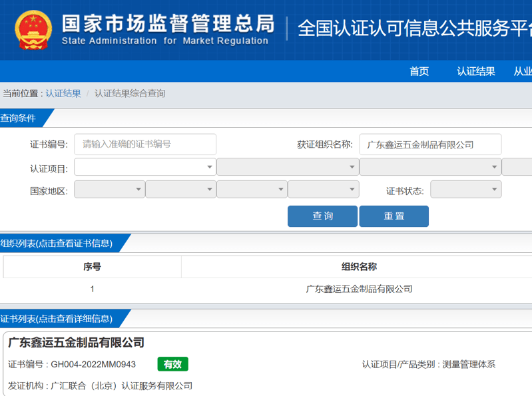Open the third 国家地区 dropdown
The image size is (532, 396).
tap(252, 189)
